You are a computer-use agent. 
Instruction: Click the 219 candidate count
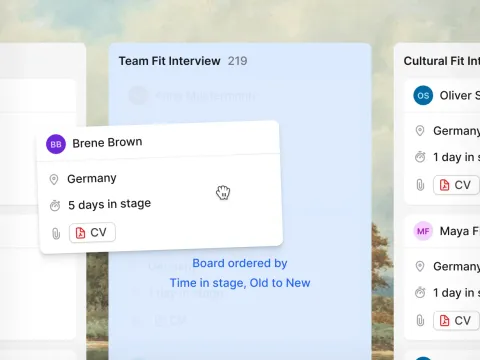click(237, 61)
